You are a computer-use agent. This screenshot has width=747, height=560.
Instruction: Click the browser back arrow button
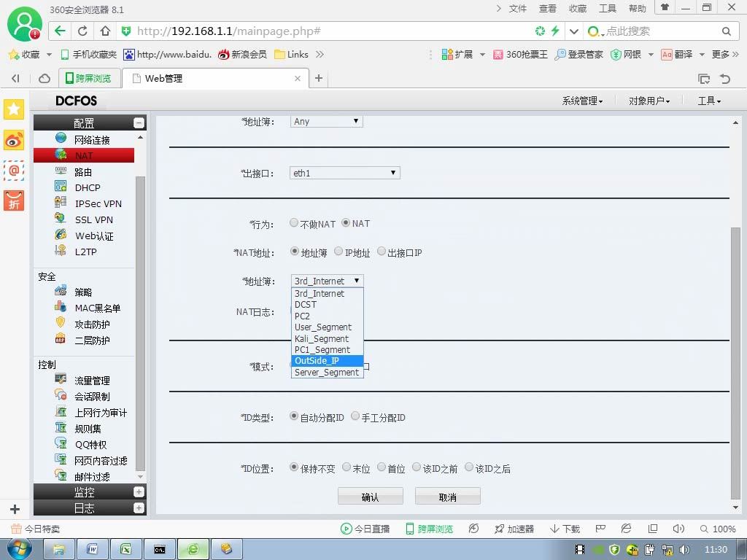pyautogui.click(x=60, y=31)
